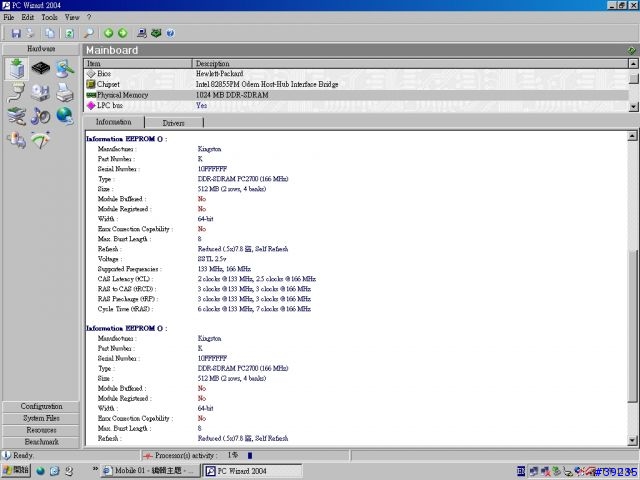Click the computer network toolbar icon

142,33
